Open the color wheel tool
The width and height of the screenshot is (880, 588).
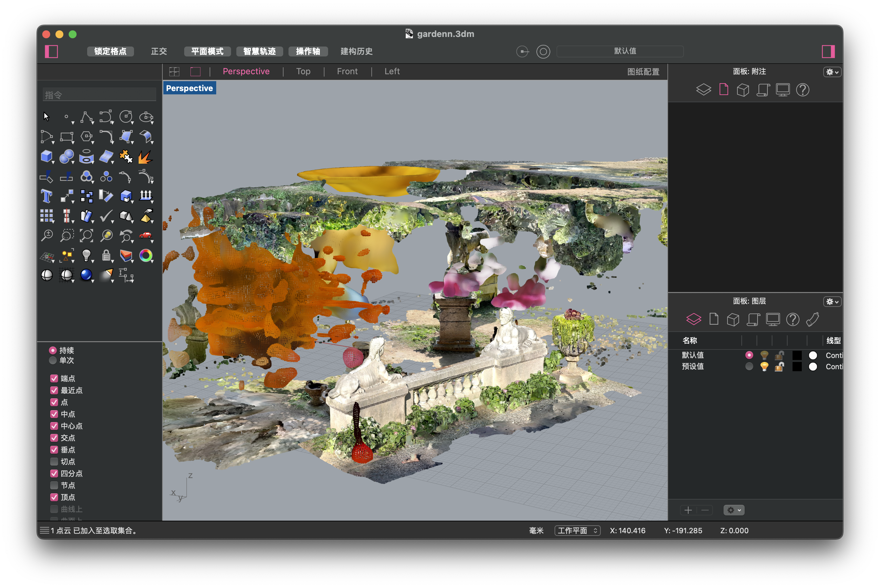click(146, 255)
